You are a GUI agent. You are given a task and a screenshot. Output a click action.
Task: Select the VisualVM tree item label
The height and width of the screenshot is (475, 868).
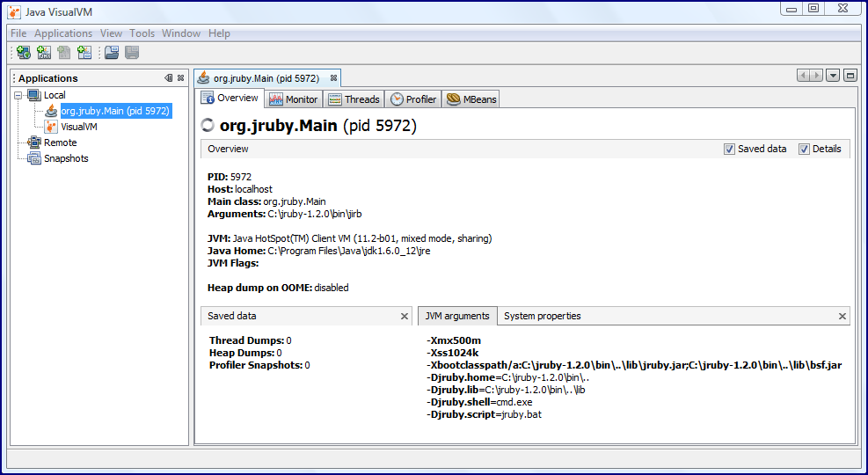point(79,127)
